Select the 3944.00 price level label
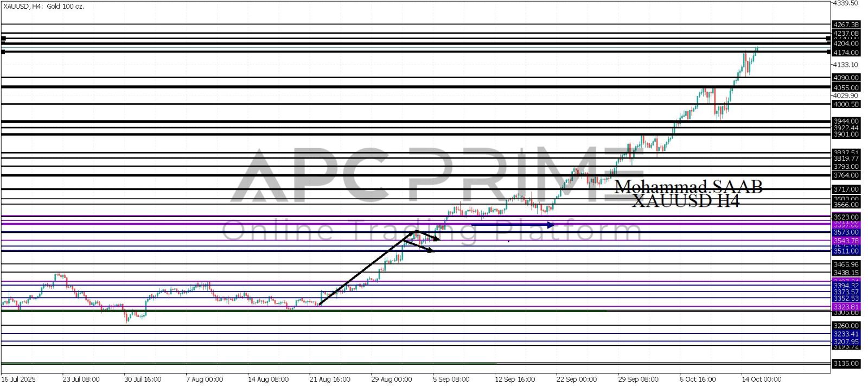 (846, 121)
